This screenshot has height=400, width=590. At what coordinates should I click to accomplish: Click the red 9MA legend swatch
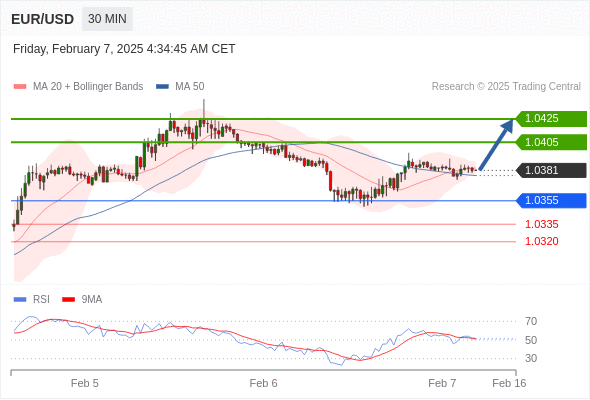point(68,300)
